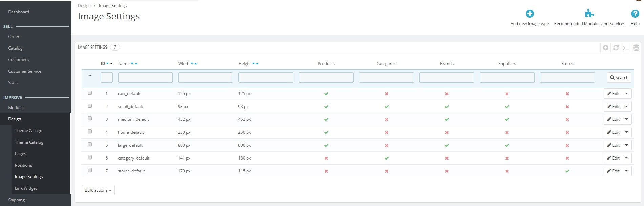Click Edit button for stores_default
The width and height of the screenshot is (644, 206).
(x=613, y=171)
